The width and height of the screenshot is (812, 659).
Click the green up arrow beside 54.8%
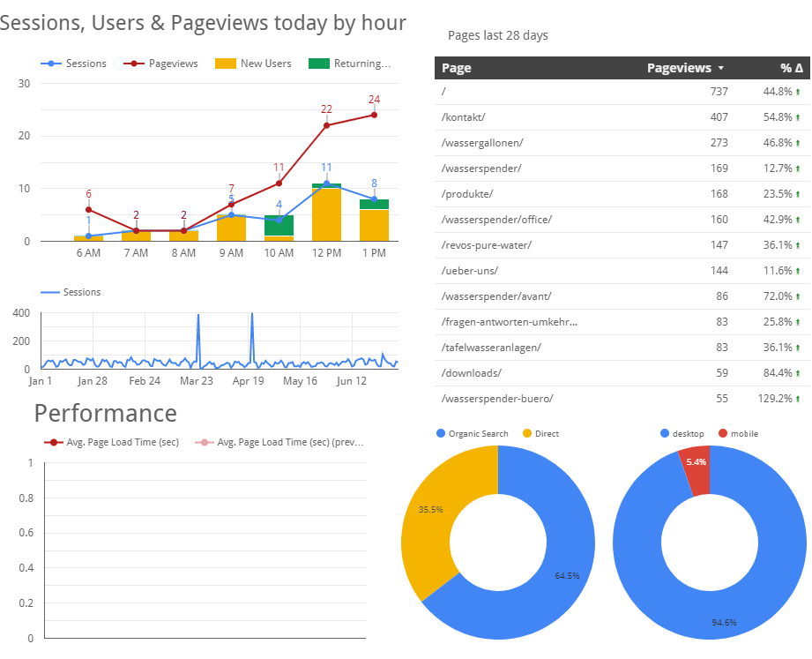tap(798, 117)
